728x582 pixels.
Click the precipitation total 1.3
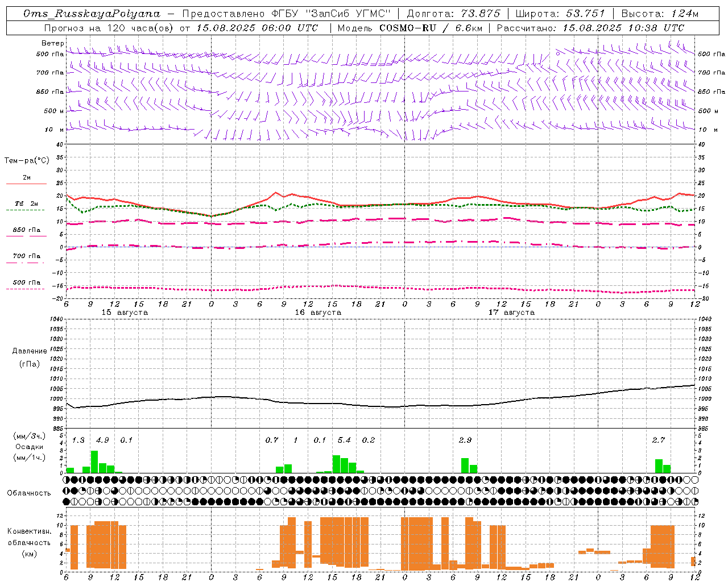78,440
